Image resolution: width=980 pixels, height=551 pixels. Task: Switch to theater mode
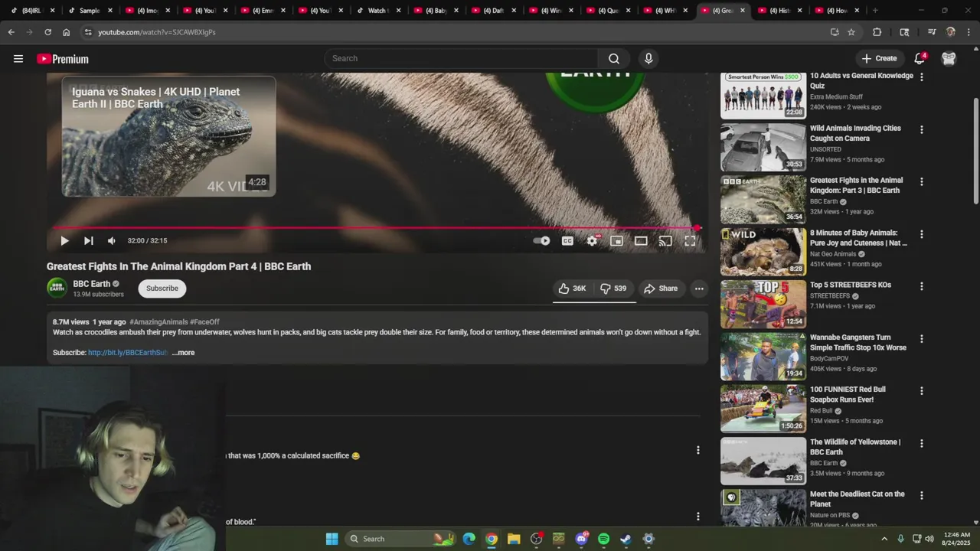tap(641, 240)
